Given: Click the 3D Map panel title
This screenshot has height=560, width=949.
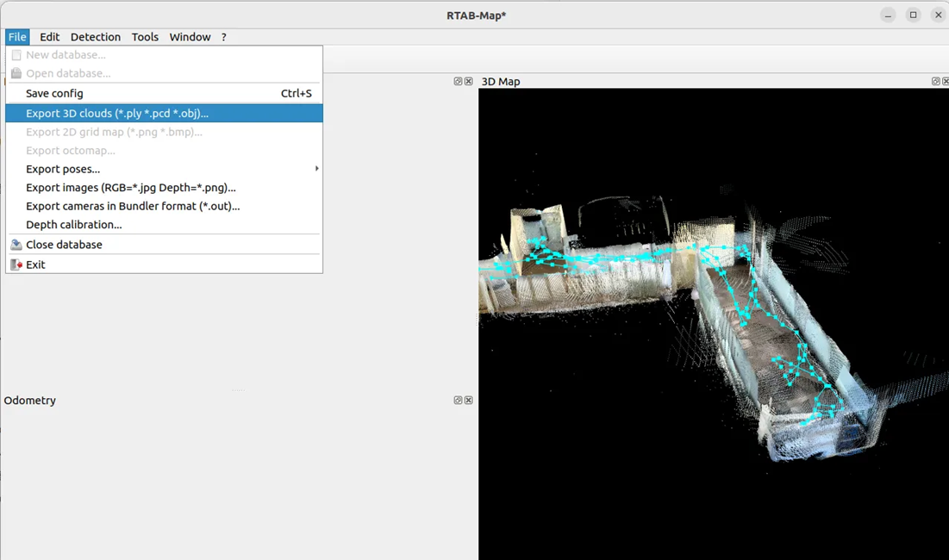Looking at the screenshot, I should click(x=501, y=81).
